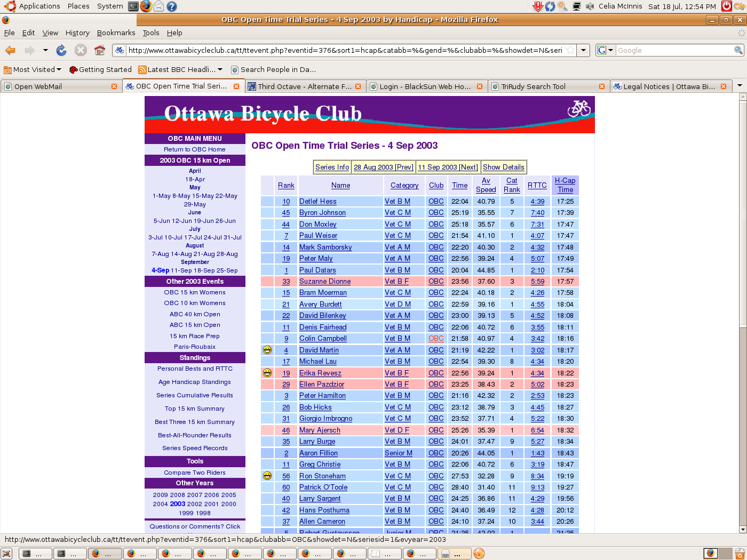Click the page scrollbar down arrow
The height and width of the screenshot is (560, 747).
point(742,529)
